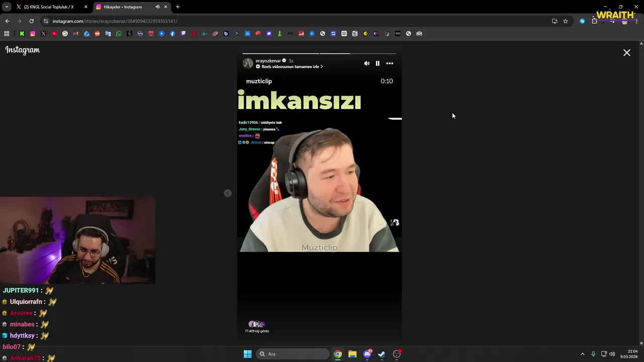
Task: Open volume control in system tray
Action: pyautogui.click(x=612, y=354)
